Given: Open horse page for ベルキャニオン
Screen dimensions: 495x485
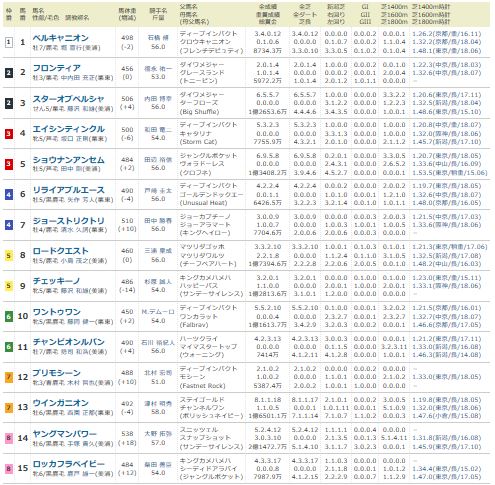Looking at the screenshot, I should click(x=60, y=38).
